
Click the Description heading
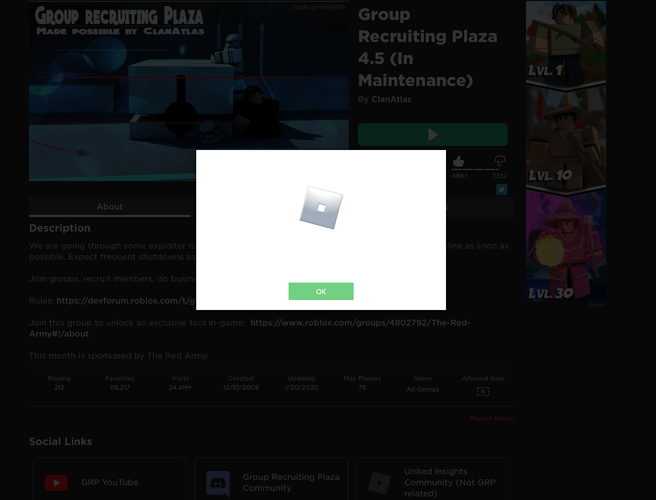point(60,228)
